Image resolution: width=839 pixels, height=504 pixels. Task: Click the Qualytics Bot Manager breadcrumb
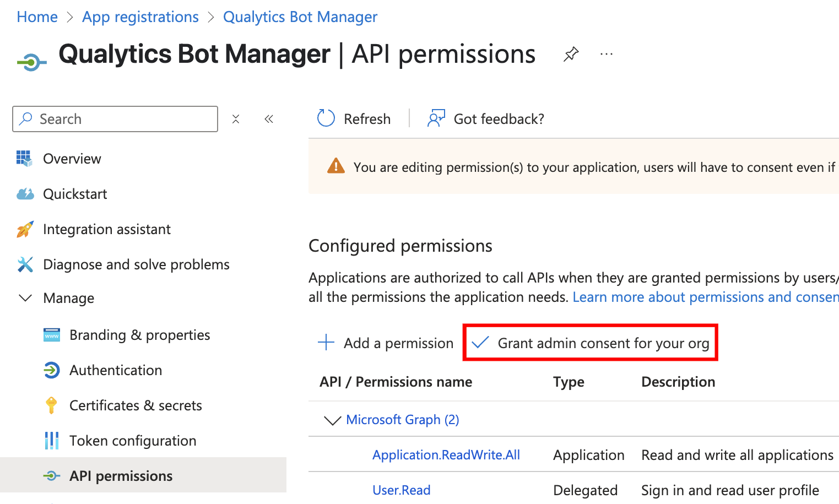tap(300, 17)
